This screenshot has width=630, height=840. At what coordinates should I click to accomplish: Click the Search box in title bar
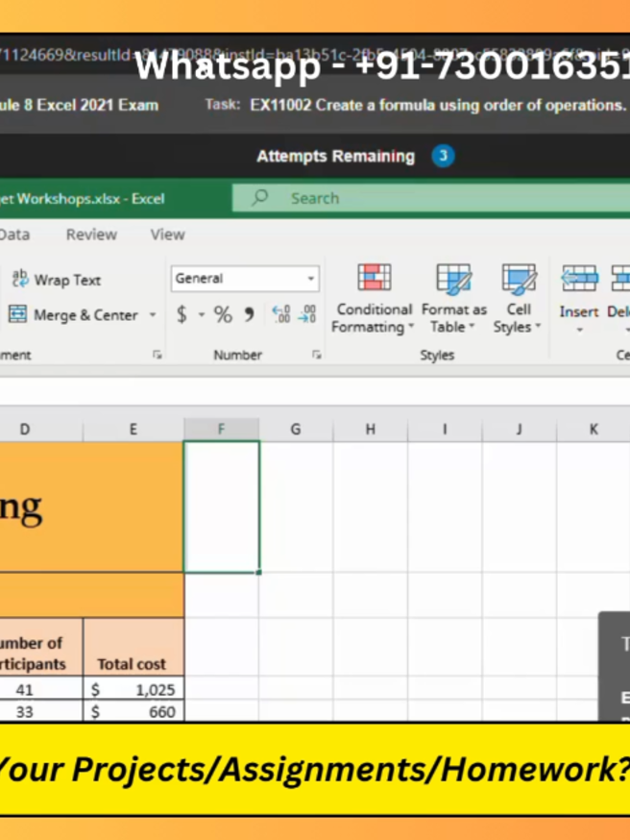pos(431,198)
